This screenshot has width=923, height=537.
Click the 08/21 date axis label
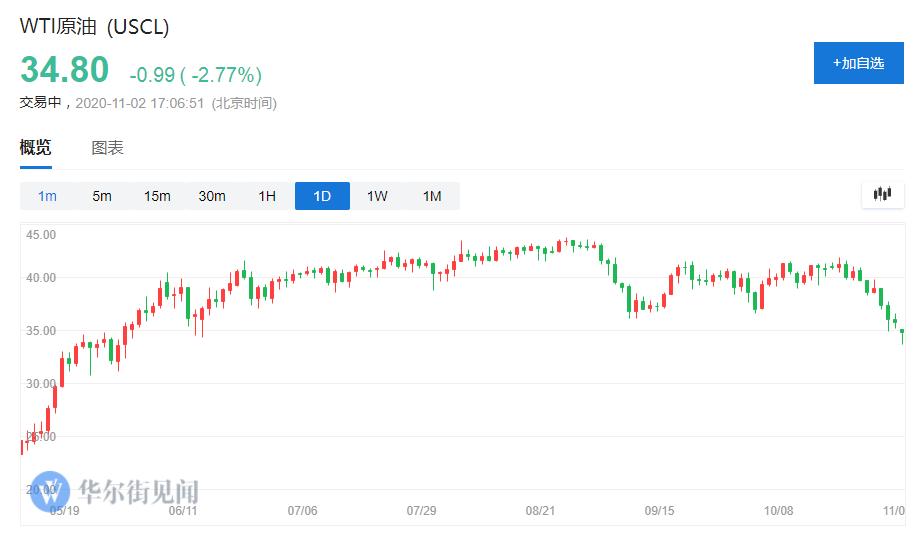point(540,510)
